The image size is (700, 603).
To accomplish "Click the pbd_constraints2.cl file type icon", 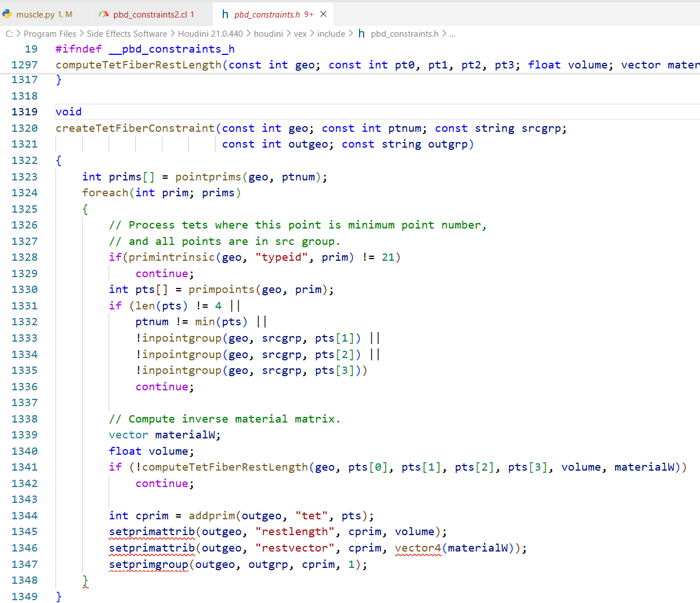I will click(x=103, y=14).
